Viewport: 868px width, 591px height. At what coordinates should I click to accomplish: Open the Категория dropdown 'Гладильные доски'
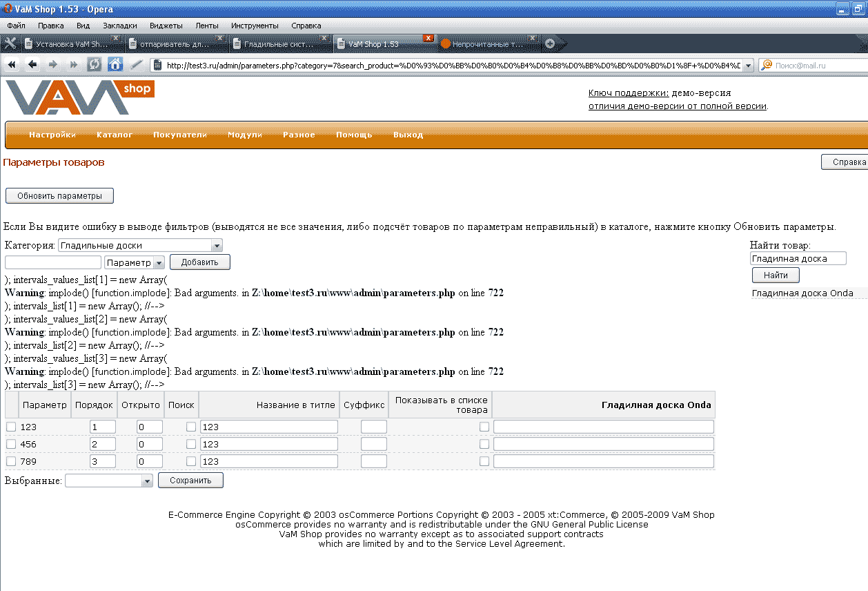[x=140, y=245]
